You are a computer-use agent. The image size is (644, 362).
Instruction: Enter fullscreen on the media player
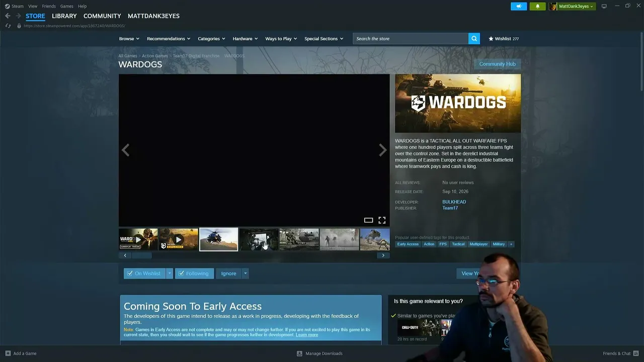tap(382, 220)
